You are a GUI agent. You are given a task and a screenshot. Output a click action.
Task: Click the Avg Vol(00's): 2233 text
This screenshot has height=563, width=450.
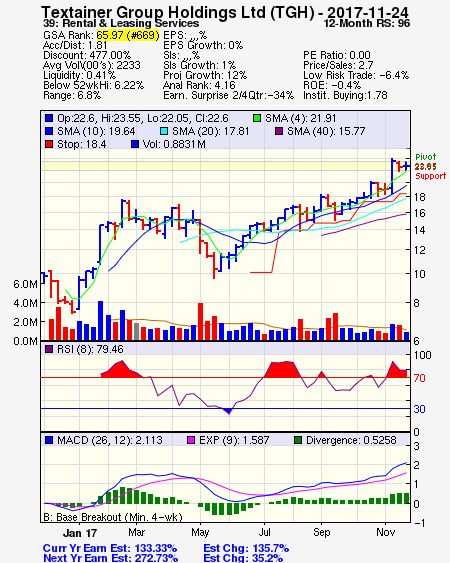point(92,65)
